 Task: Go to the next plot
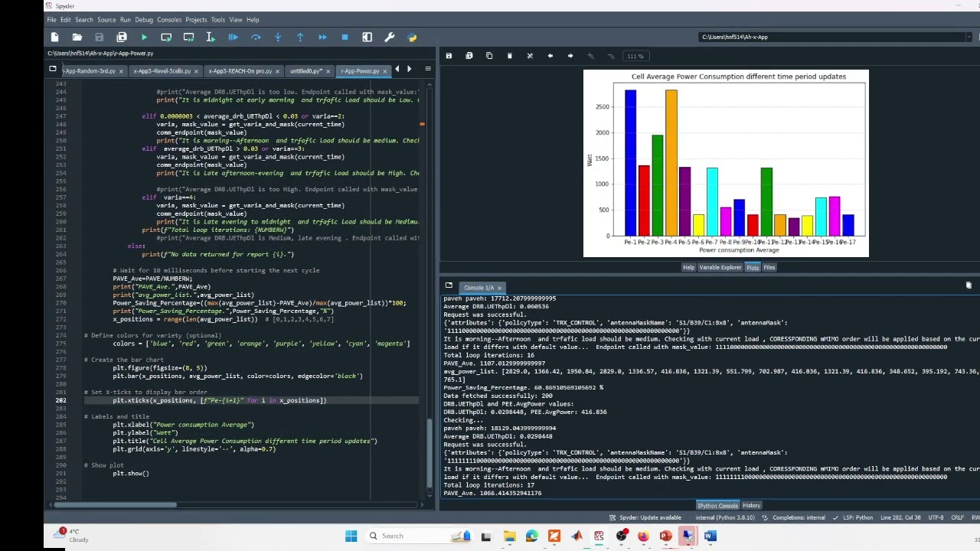(x=570, y=56)
